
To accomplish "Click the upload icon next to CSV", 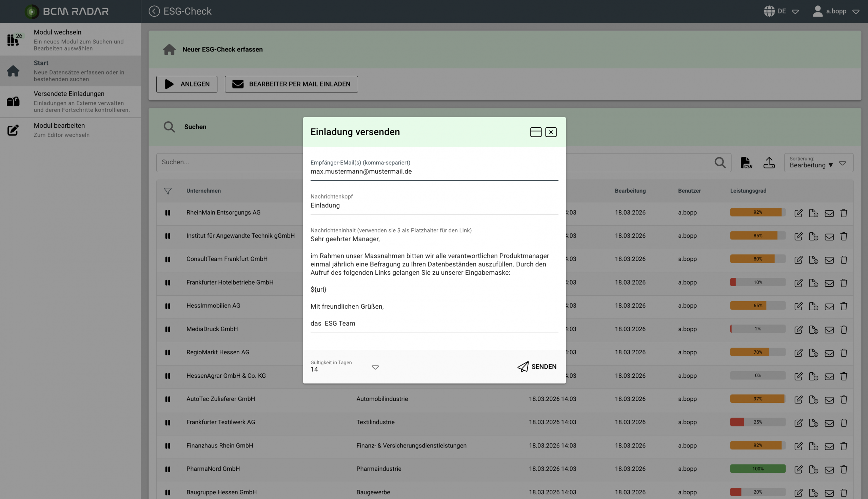I will point(769,163).
